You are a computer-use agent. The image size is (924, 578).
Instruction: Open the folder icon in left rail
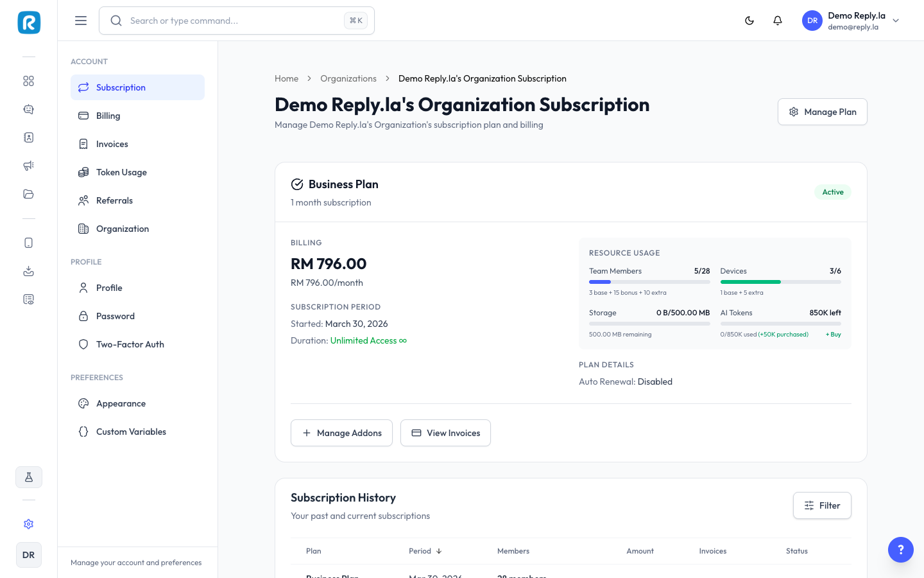[28, 194]
